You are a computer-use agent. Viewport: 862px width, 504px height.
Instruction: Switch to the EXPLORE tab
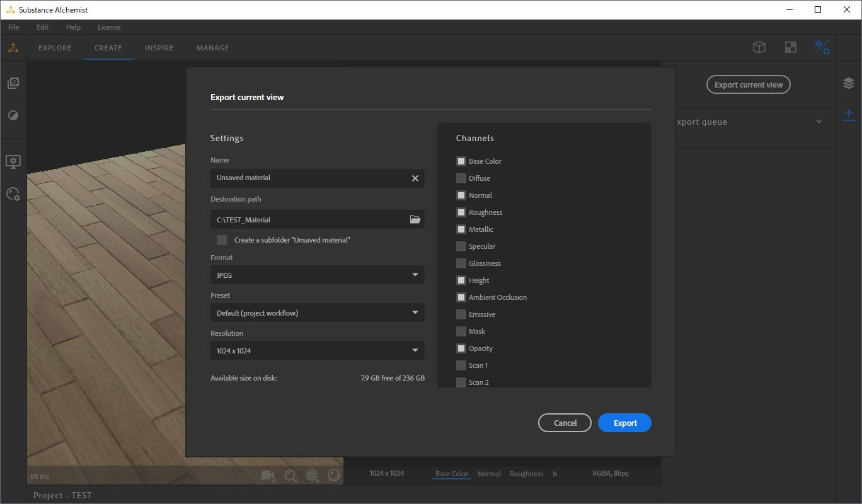point(55,48)
